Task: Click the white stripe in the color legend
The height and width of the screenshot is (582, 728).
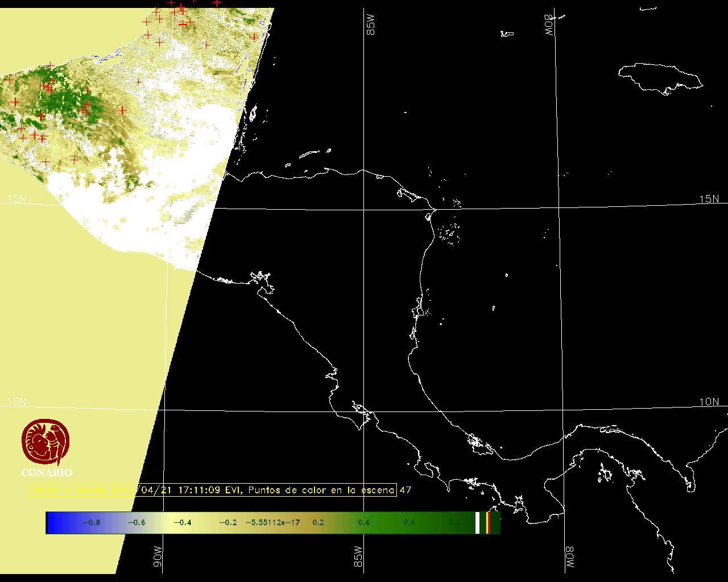Action: [477, 522]
